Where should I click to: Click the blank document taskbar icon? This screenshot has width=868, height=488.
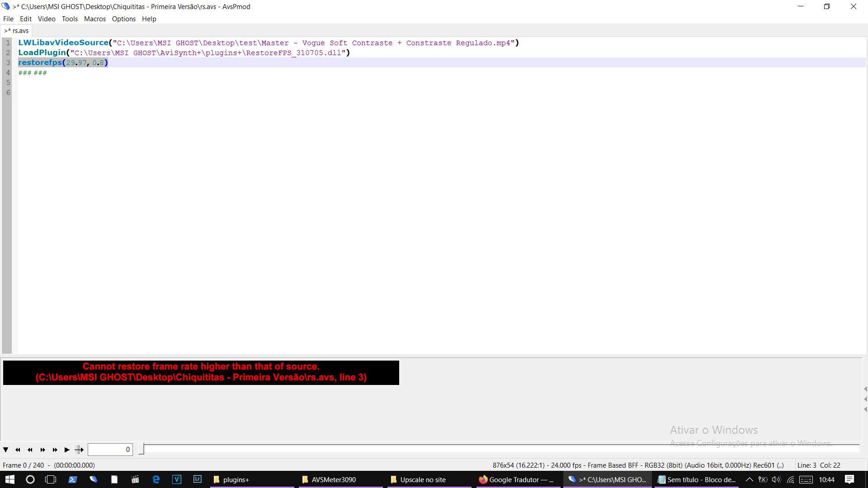[114, 479]
